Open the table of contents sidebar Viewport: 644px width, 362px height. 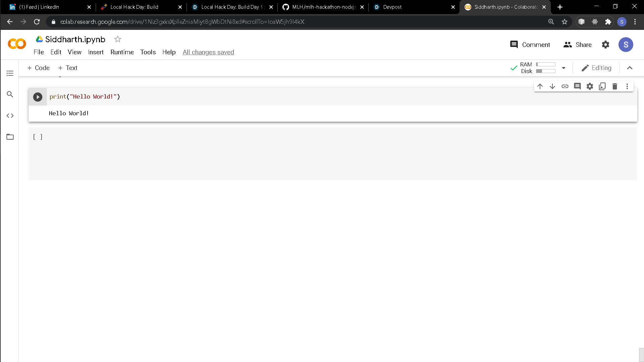(x=10, y=73)
